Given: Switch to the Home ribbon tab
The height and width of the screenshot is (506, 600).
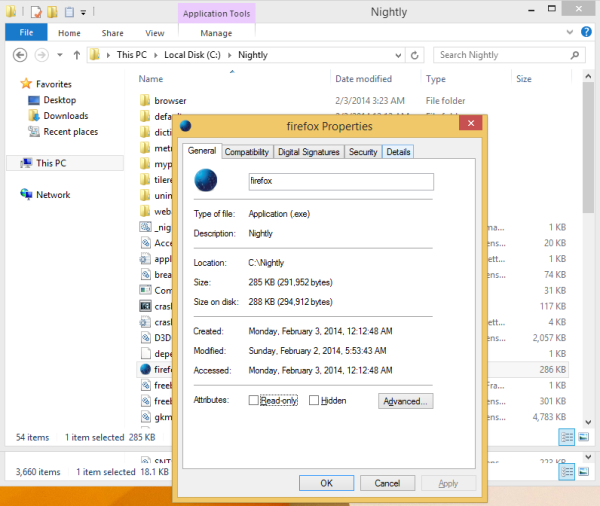Looking at the screenshot, I should [x=69, y=33].
